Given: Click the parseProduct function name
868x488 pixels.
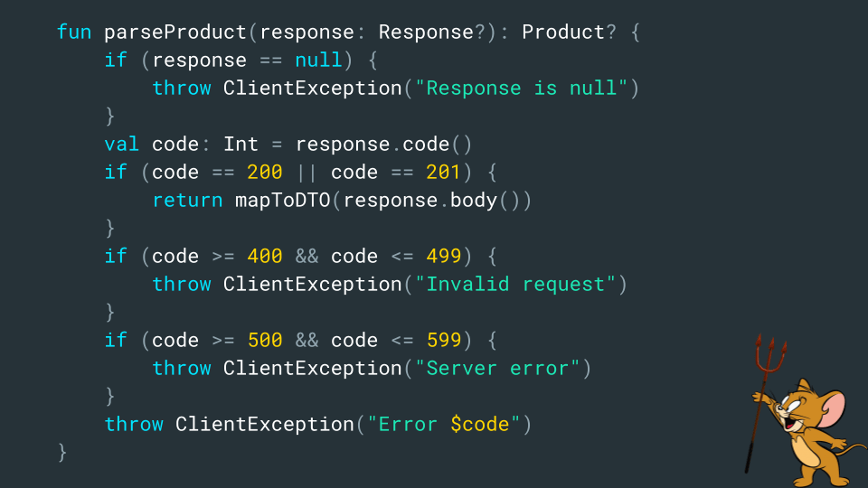Looking at the screenshot, I should click(x=175, y=33).
